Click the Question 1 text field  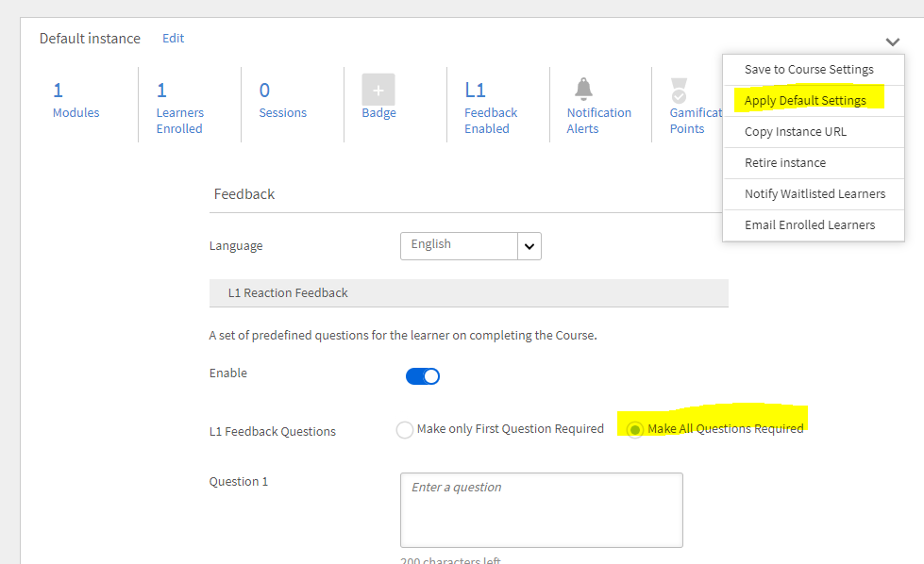coord(541,509)
